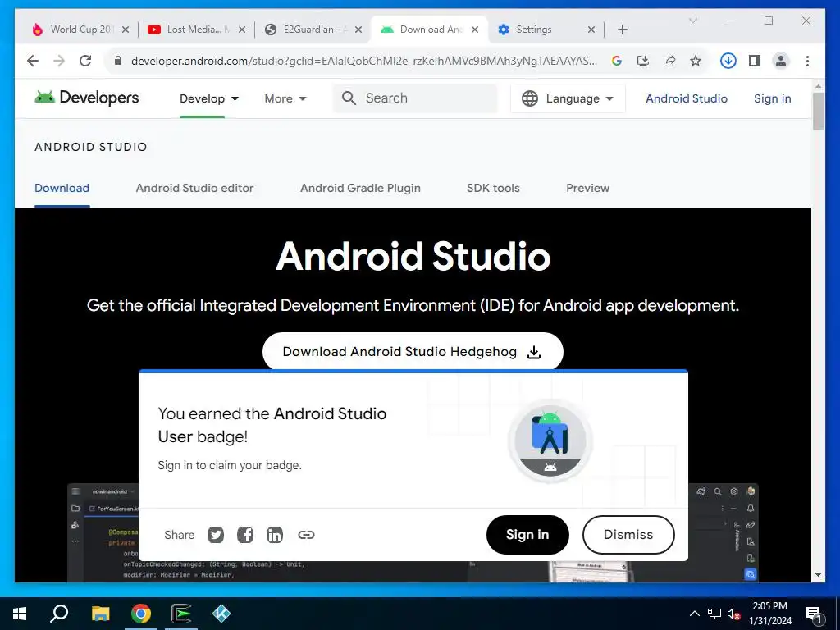This screenshot has width=840, height=630.
Task: Open the terminal-style app on the taskbar
Action: [x=181, y=614]
